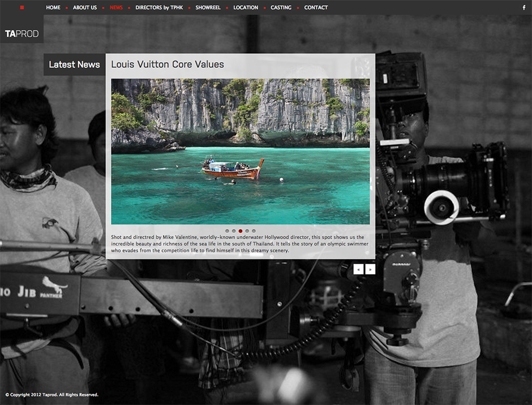Select the first slideshow dot

point(227,231)
